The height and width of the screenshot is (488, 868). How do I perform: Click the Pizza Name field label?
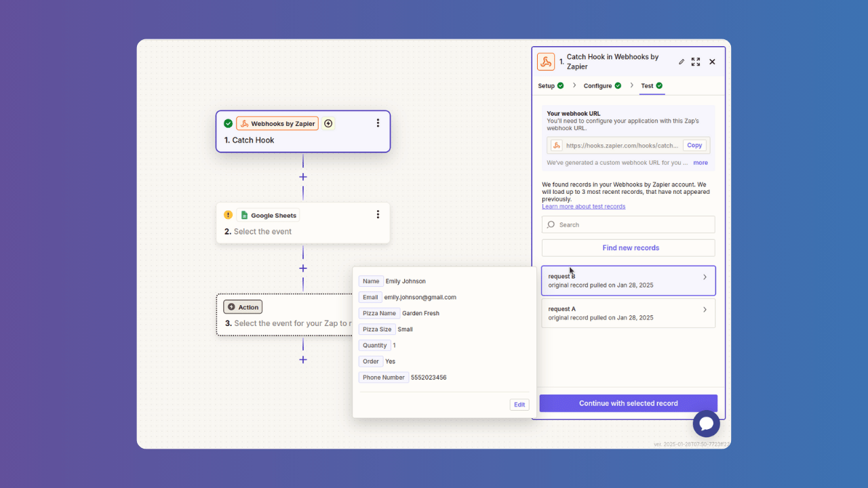click(379, 313)
